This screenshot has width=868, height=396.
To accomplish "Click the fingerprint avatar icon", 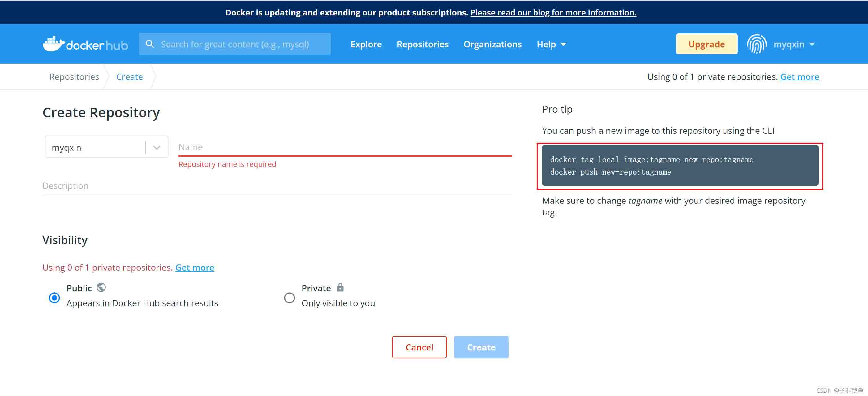I will coord(756,44).
